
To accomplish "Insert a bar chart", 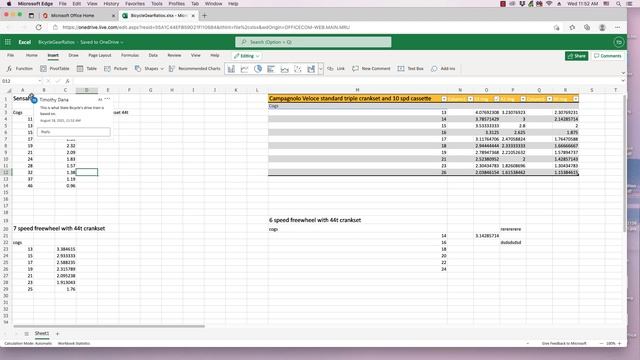I will click(271, 69).
